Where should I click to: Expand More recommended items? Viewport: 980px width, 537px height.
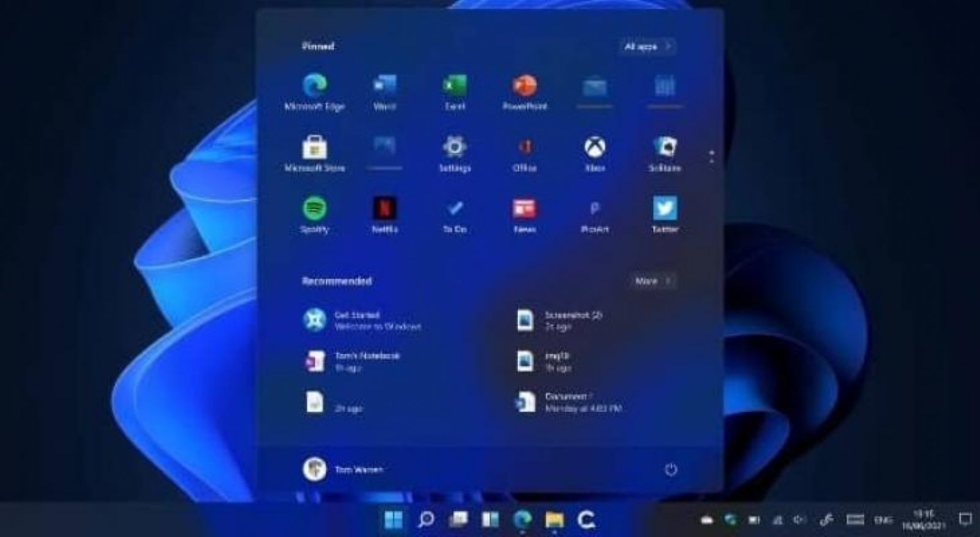coord(653,281)
